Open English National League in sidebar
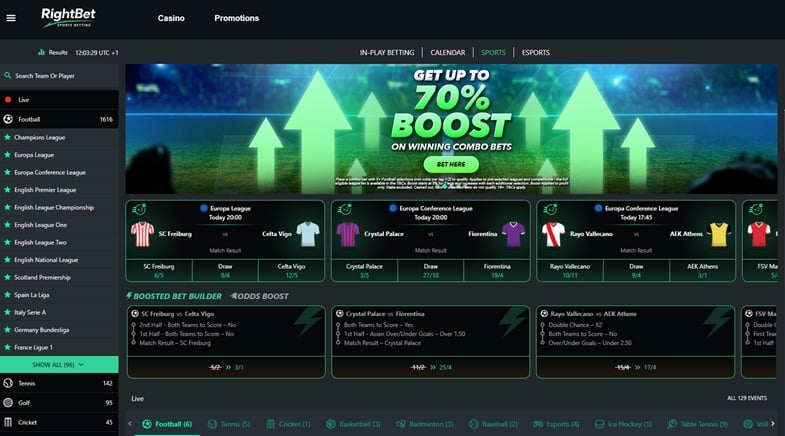This screenshot has width=785, height=436. [46, 260]
